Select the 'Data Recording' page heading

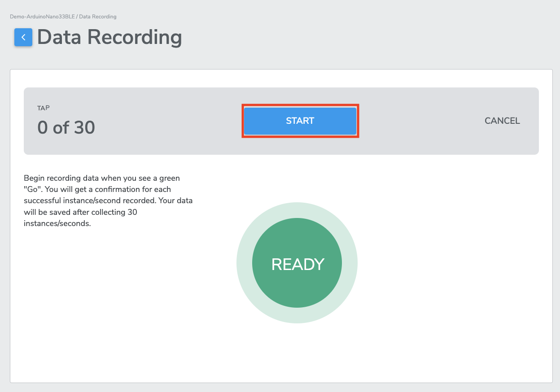tap(109, 37)
